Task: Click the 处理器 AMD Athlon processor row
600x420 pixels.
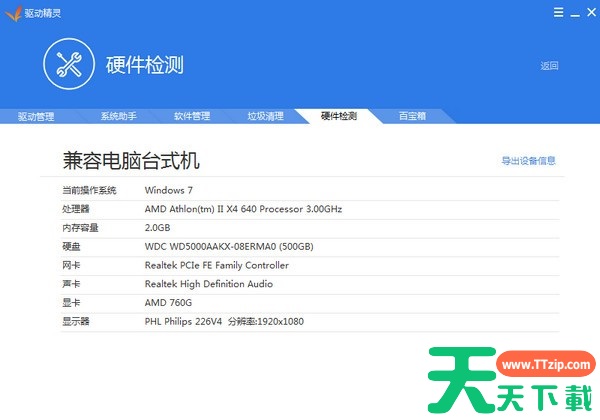Action: click(x=243, y=209)
